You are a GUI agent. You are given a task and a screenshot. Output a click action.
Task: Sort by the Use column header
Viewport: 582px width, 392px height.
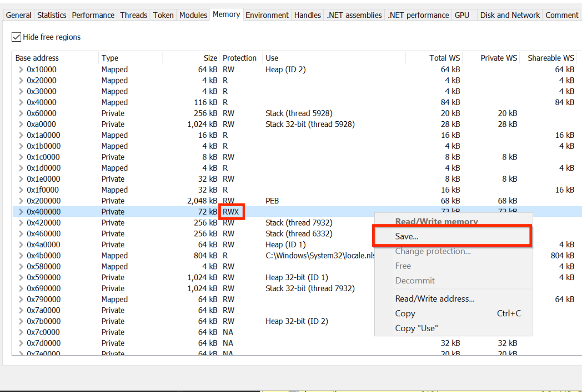click(x=334, y=58)
